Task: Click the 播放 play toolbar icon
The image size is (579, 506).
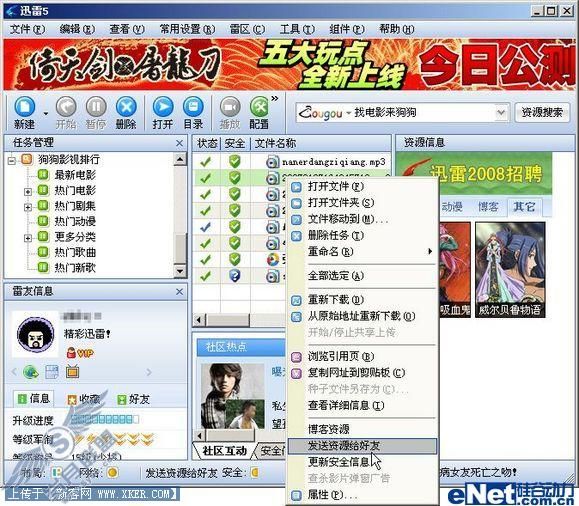Action: tap(230, 107)
